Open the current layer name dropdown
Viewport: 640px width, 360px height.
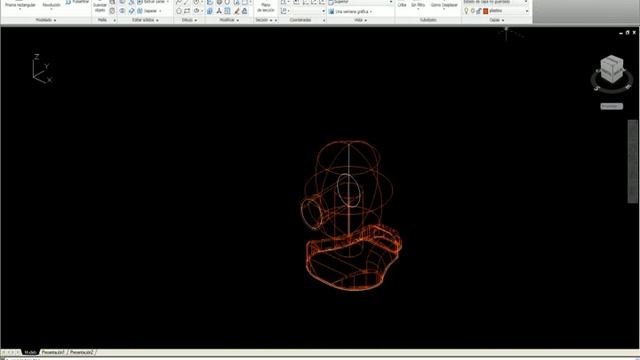[509, 11]
